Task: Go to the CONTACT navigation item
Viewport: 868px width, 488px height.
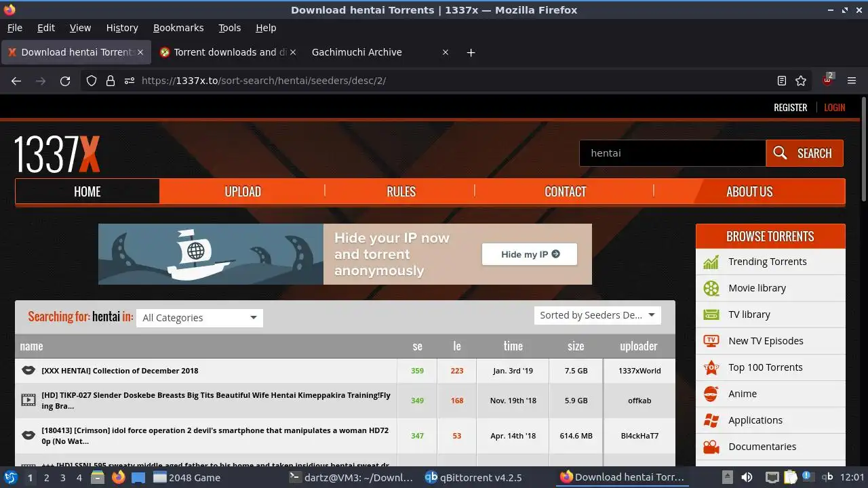Action: point(565,192)
